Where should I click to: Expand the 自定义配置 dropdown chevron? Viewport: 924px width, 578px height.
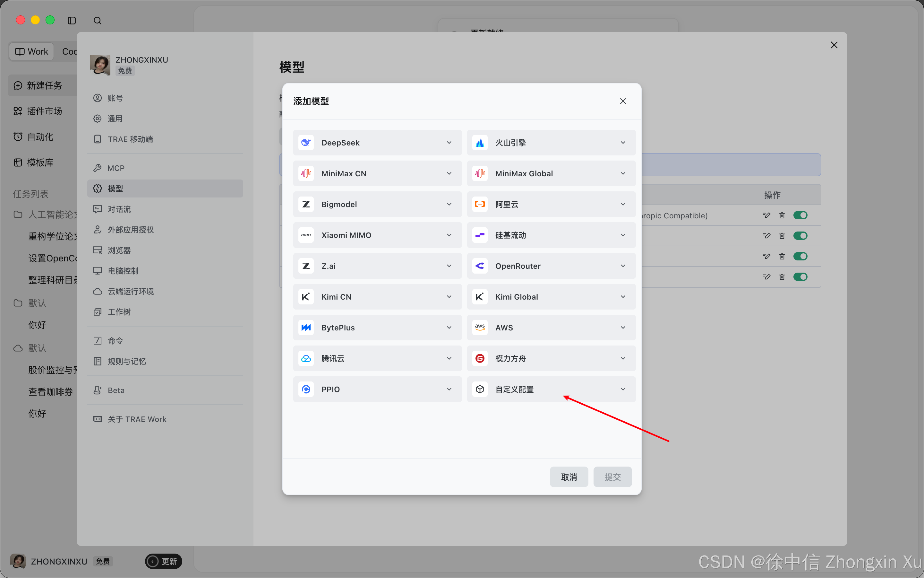pyautogui.click(x=623, y=389)
